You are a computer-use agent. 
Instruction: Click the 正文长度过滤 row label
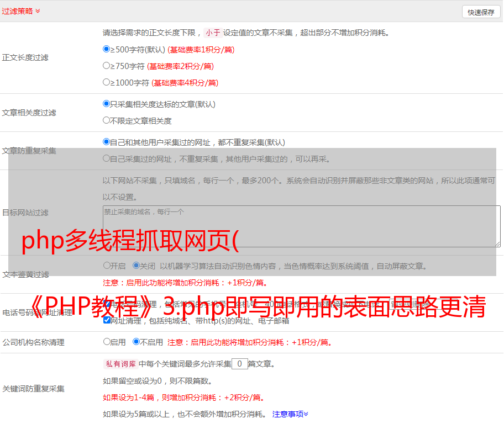25,57
